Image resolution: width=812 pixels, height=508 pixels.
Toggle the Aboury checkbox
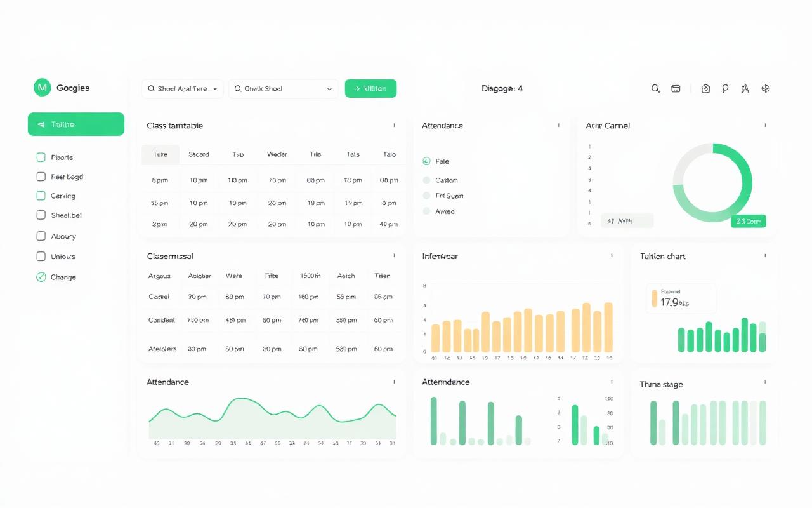click(41, 236)
